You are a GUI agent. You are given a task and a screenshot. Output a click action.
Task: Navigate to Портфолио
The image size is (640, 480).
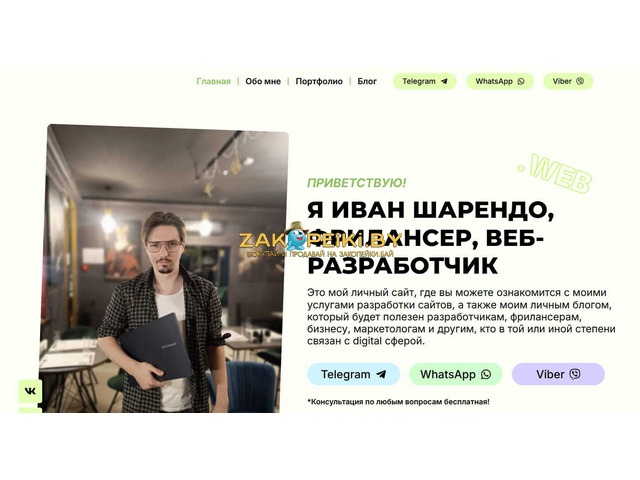(x=319, y=81)
